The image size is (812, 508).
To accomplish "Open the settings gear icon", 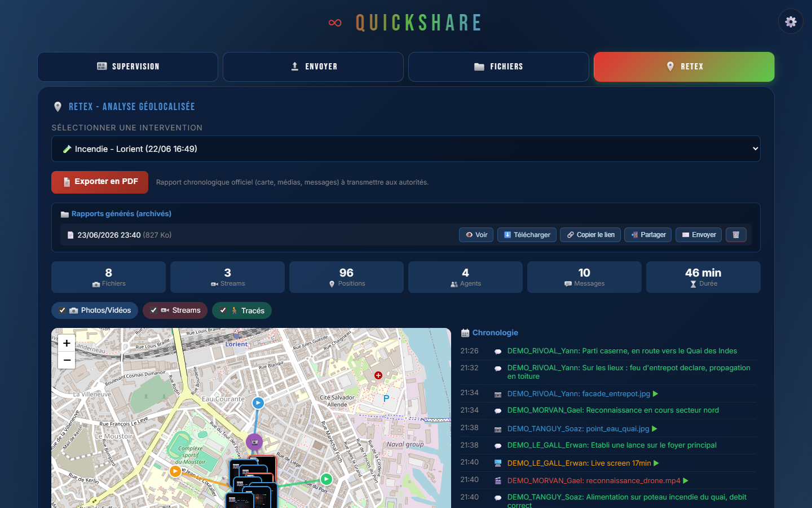I will coord(791,21).
